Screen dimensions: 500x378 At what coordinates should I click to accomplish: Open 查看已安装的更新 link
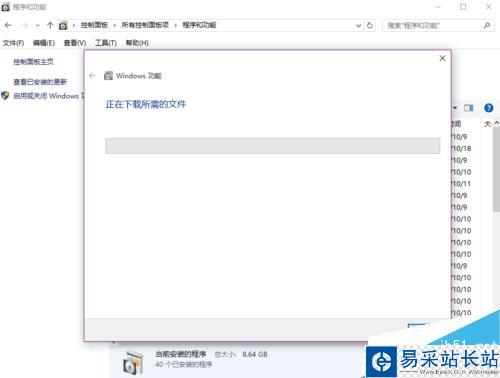(x=40, y=82)
